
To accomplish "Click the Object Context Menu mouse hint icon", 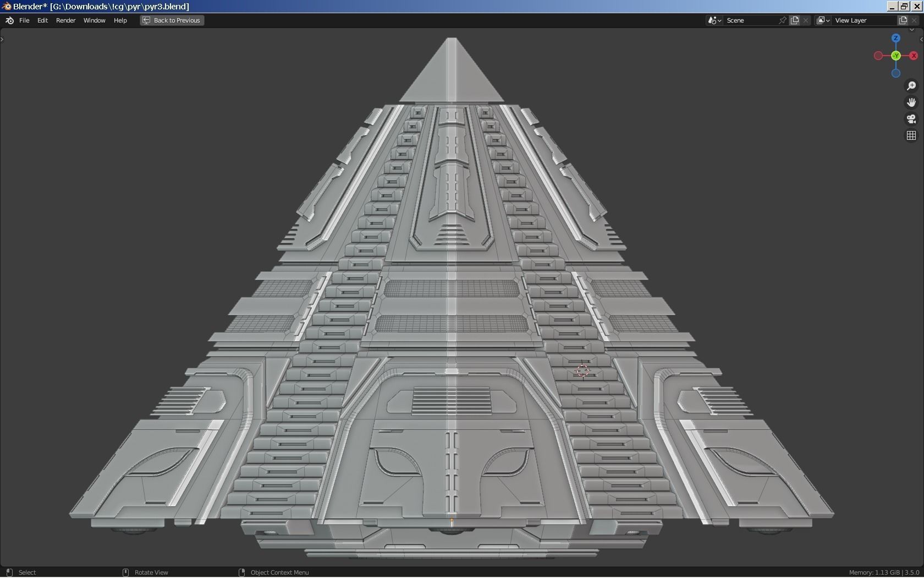I will tap(241, 572).
